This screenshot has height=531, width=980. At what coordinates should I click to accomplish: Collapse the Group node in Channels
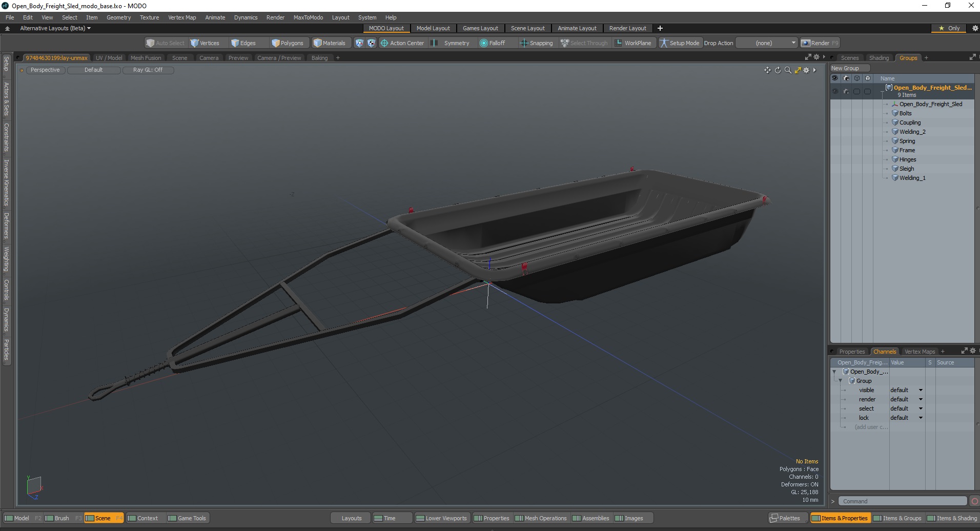click(841, 381)
